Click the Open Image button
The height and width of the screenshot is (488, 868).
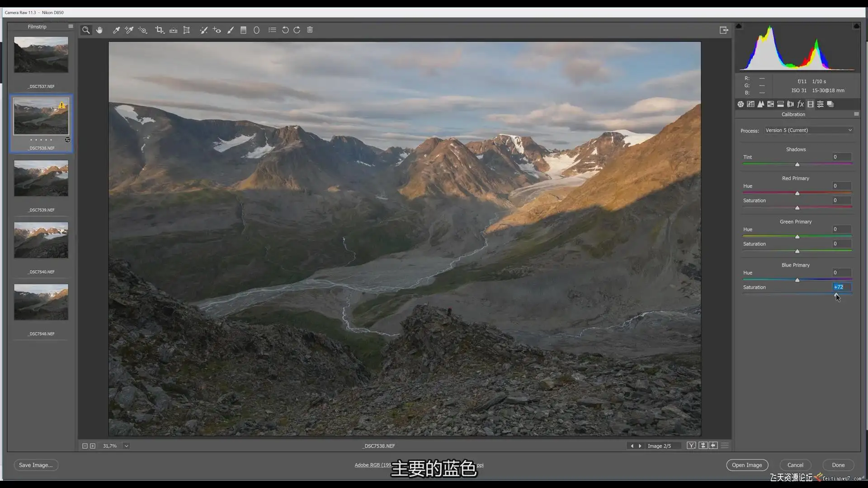click(x=747, y=465)
